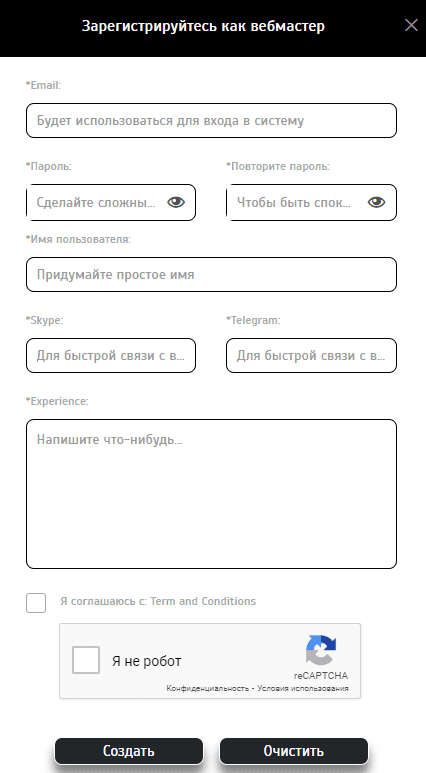Close the webmaster registration dialog

pos(411,26)
